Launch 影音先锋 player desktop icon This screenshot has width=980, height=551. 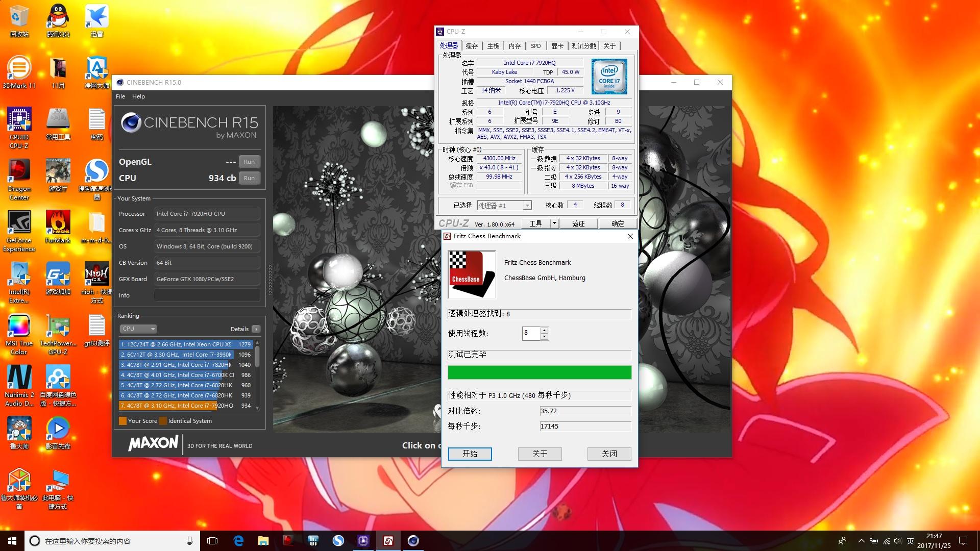click(x=58, y=433)
